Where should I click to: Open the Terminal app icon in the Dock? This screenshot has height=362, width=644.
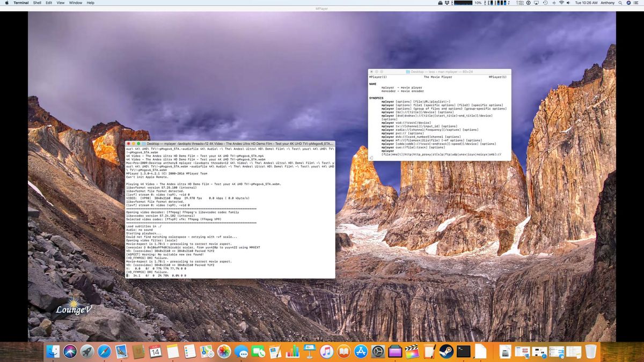(x=463, y=352)
